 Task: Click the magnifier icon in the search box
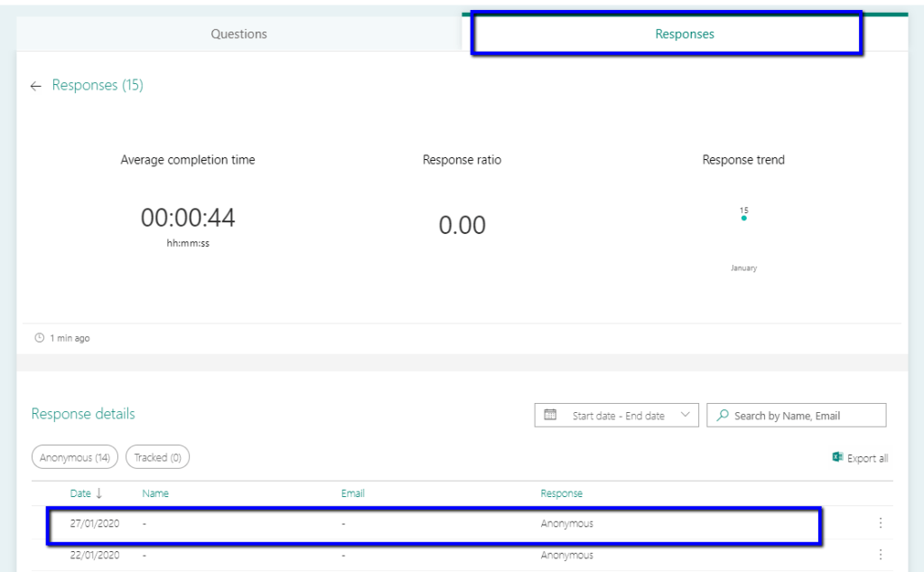[x=723, y=416]
